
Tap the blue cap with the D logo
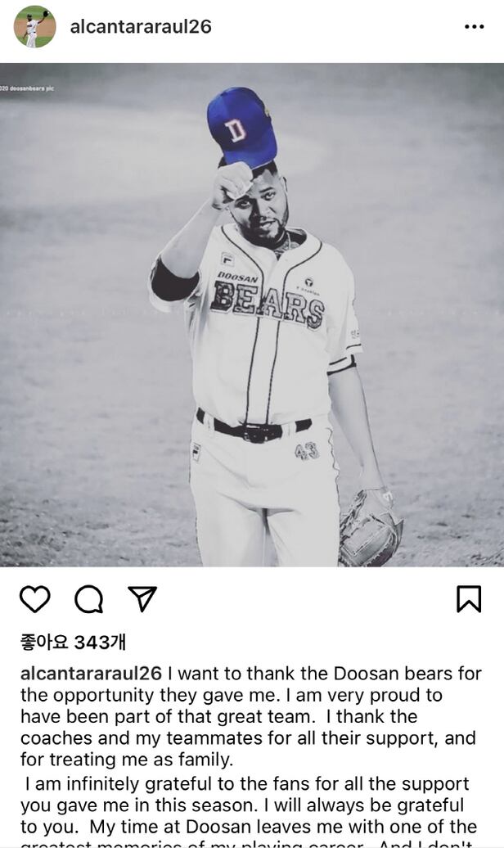tap(241, 127)
